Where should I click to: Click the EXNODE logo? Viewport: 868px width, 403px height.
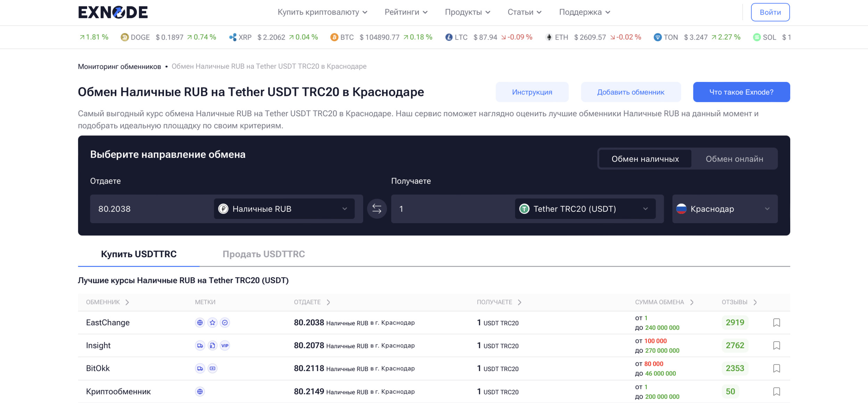tap(113, 12)
